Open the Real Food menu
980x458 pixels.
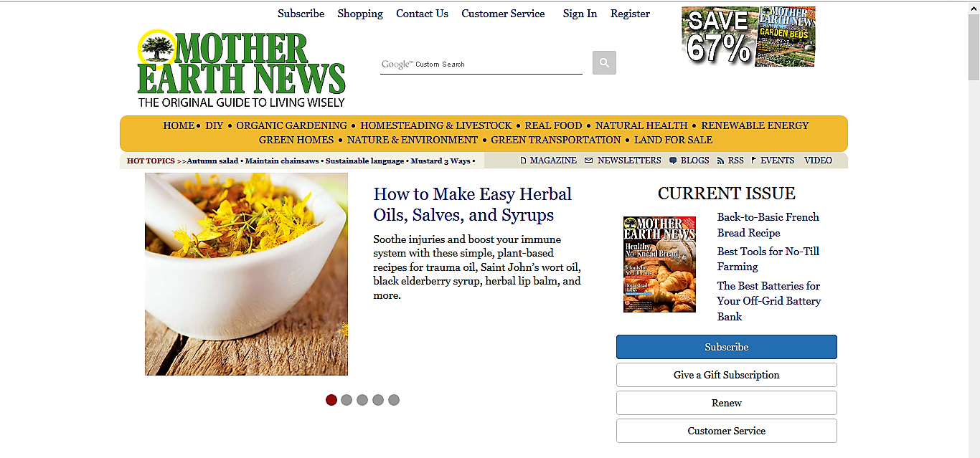553,125
